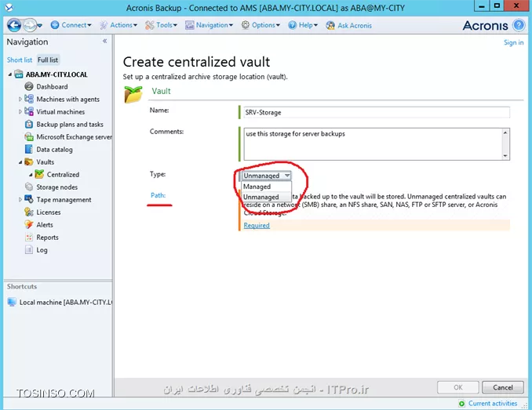532x410 pixels.
Task: Switch to the Full list tab
Action: (x=48, y=60)
